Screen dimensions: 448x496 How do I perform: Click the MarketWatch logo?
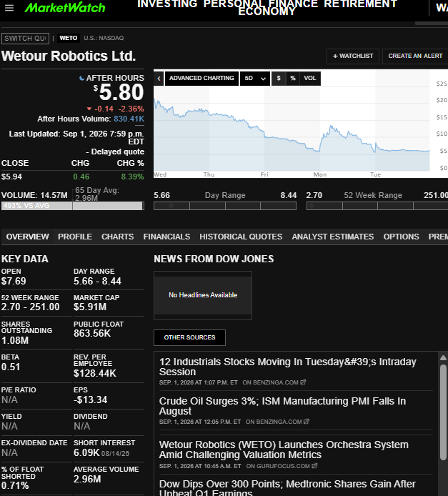click(65, 7)
